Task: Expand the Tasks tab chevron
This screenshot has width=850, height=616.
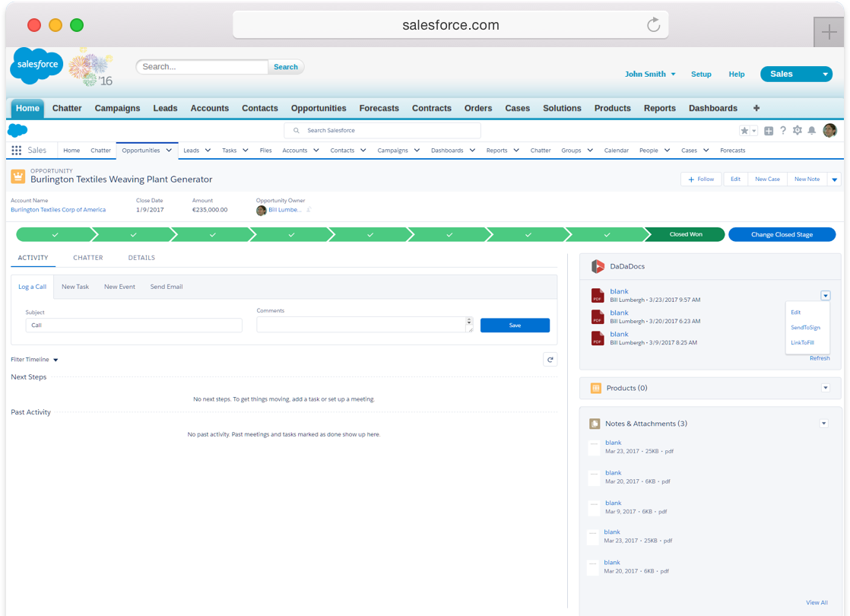Action: (x=245, y=151)
